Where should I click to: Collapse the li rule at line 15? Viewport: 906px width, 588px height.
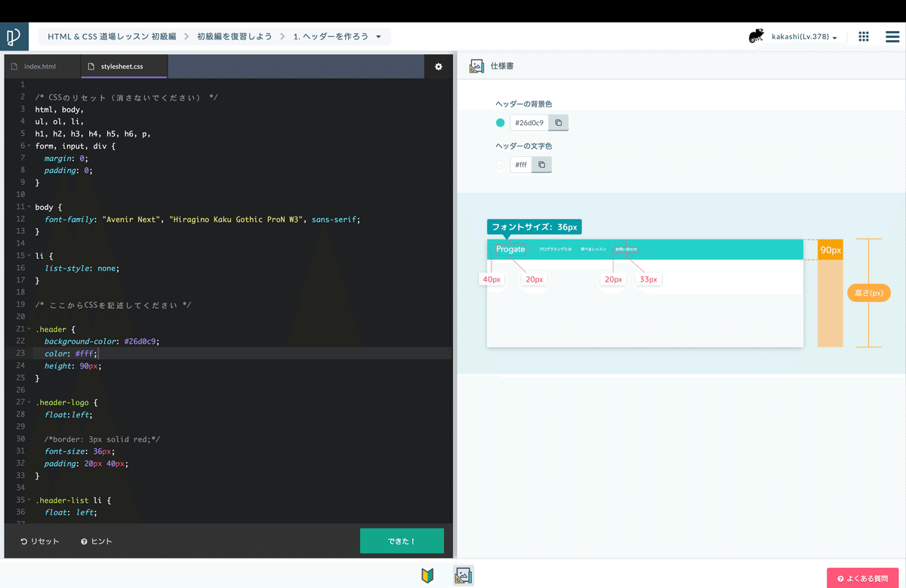click(29, 256)
